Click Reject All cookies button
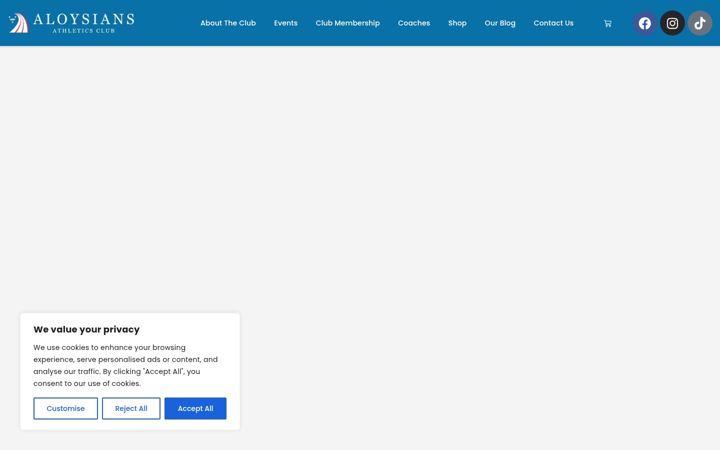Screen dimensions: 720x450 (131, 408)
